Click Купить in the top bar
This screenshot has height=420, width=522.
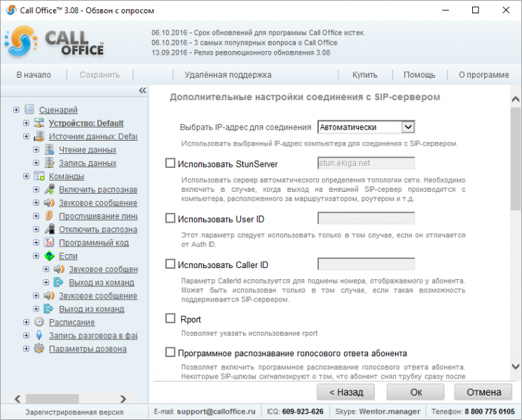(x=365, y=75)
